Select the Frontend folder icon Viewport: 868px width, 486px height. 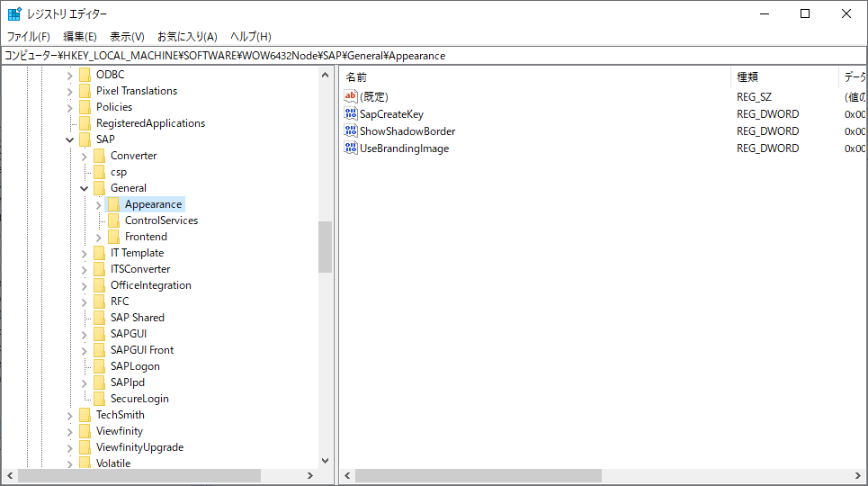coord(113,236)
